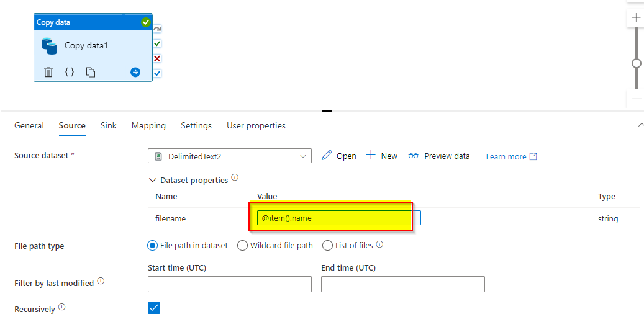The image size is (644, 322).
Task: Open the General tab
Action: pos(29,125)
